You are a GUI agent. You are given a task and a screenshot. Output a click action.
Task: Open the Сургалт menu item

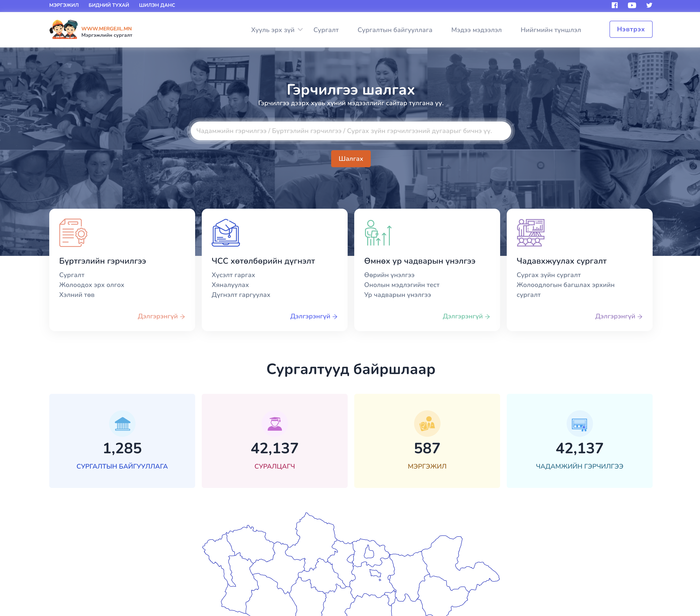[326, 30]
